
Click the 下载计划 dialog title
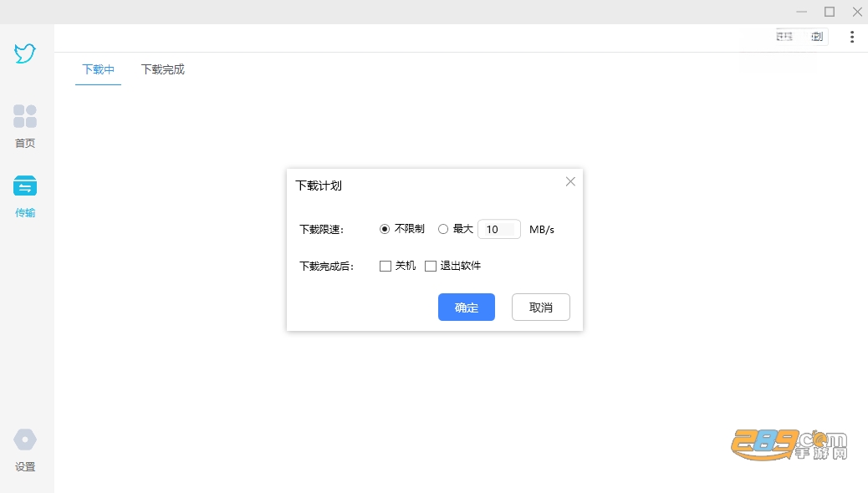319,186
